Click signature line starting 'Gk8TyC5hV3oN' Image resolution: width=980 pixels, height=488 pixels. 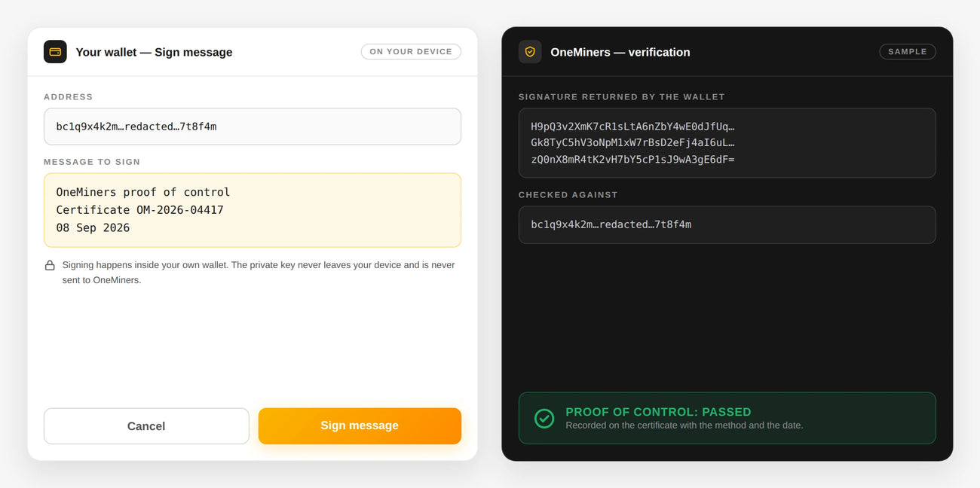point(632,143)
